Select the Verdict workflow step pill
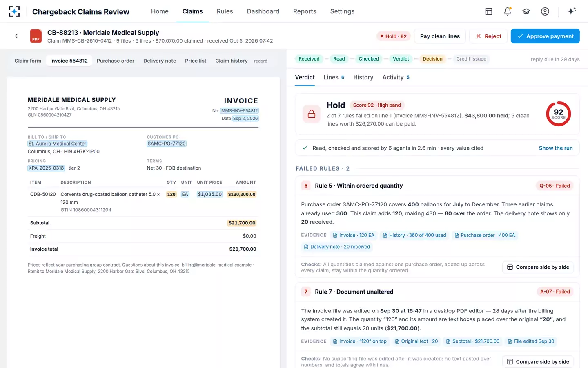The image size is (588, 368). (401, 59)
